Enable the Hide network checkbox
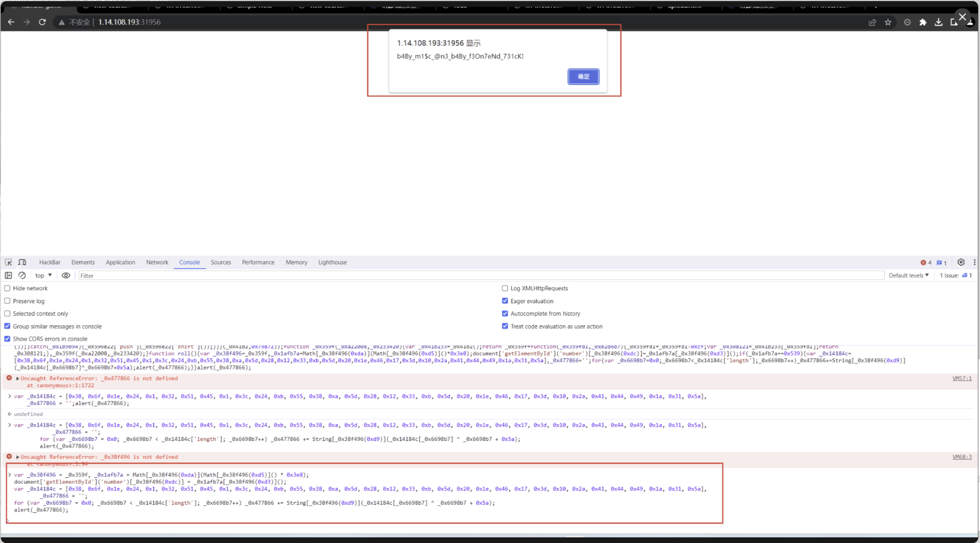 tap(7, 288)
